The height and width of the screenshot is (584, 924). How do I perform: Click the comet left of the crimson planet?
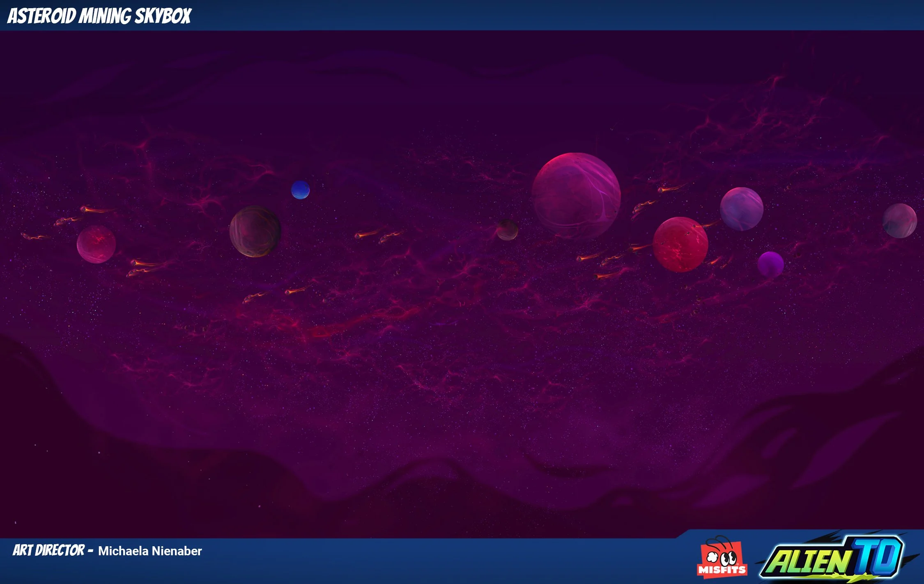tap(637, 248)
